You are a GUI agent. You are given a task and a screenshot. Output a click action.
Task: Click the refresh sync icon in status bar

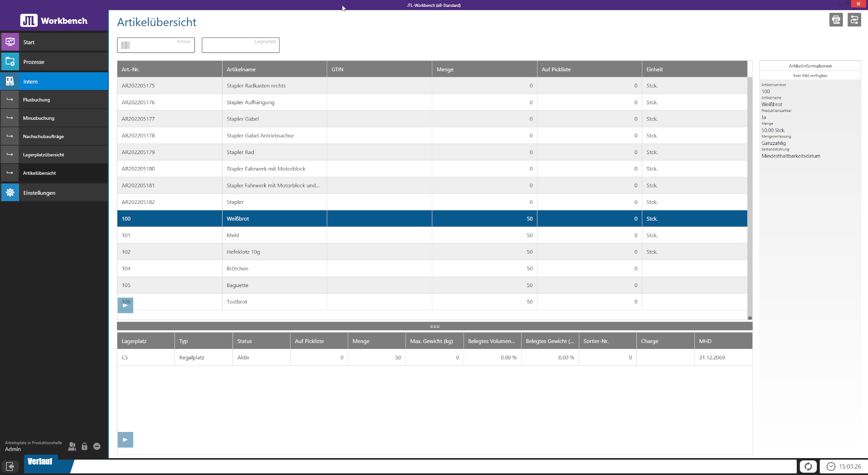(x=808, y=466)
